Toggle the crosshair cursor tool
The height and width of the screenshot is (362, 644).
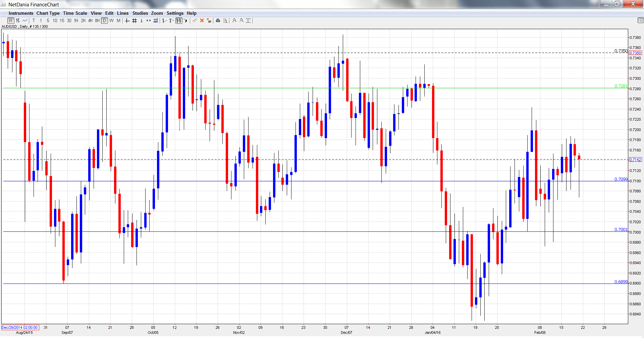click(x=127, y=21)
